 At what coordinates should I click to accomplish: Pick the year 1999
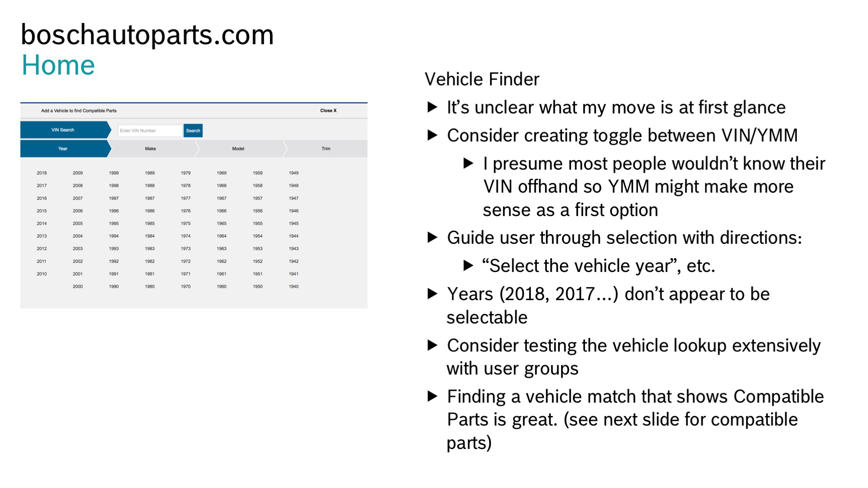(114, 173)
